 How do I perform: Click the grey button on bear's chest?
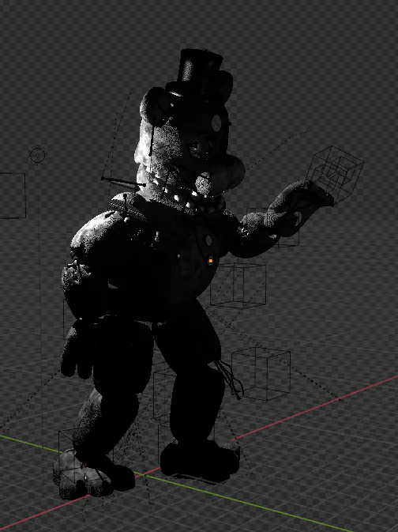pos(208,240)
